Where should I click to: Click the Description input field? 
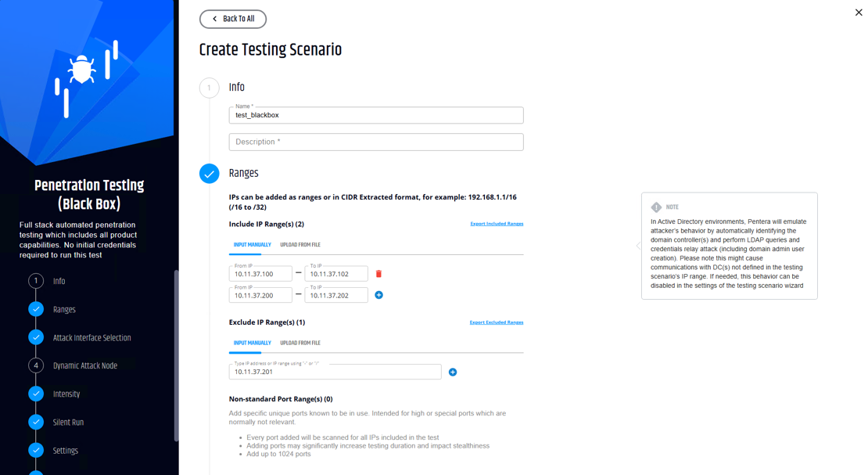tap(376, 142)
